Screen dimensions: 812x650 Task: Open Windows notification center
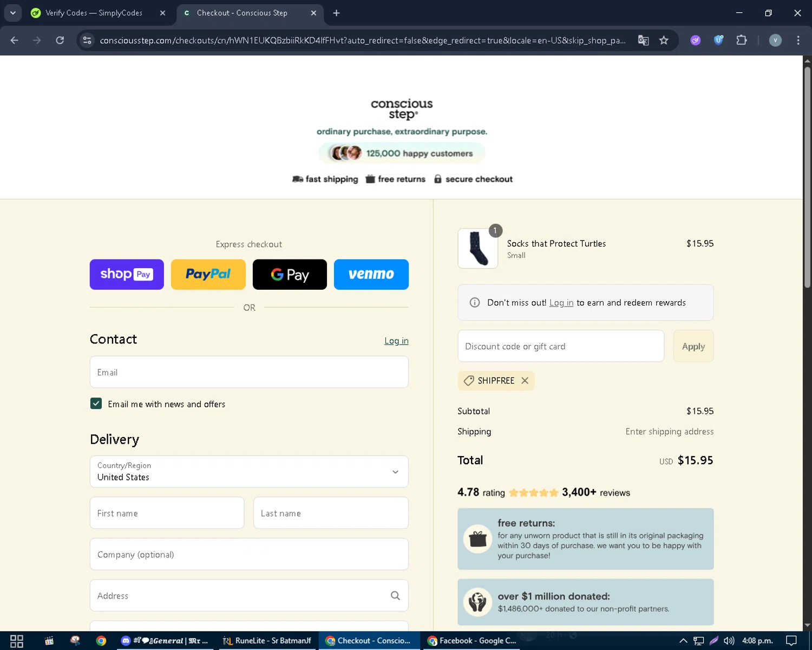pos(791,641)
